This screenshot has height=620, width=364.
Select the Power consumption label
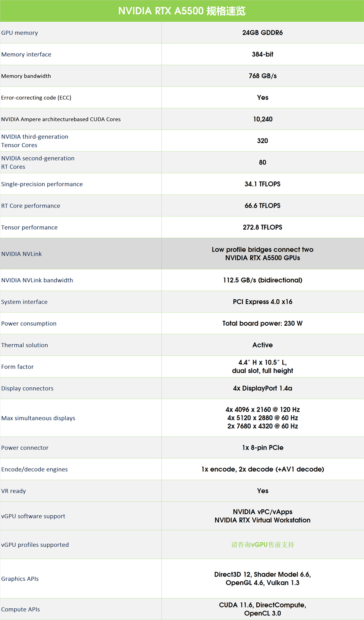point(29,323)
